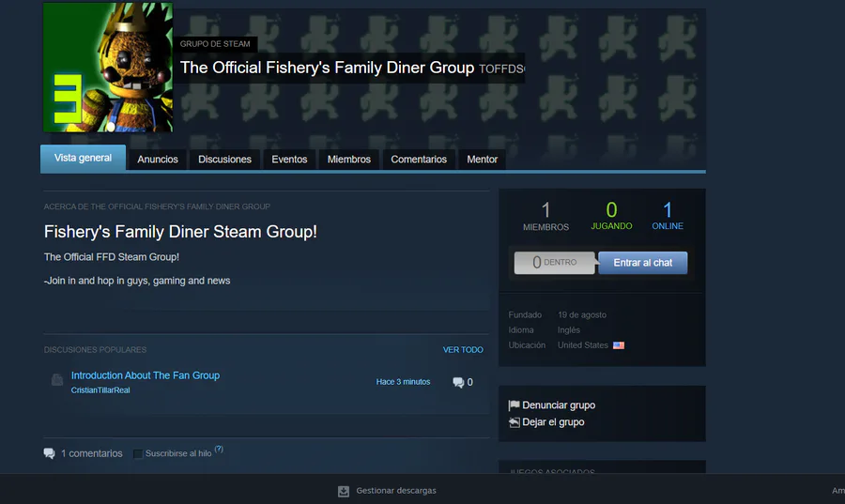The width and height of the screenshot is (845, 504).
Task: Click the Entrar al chat button
Action: point(643,263)
